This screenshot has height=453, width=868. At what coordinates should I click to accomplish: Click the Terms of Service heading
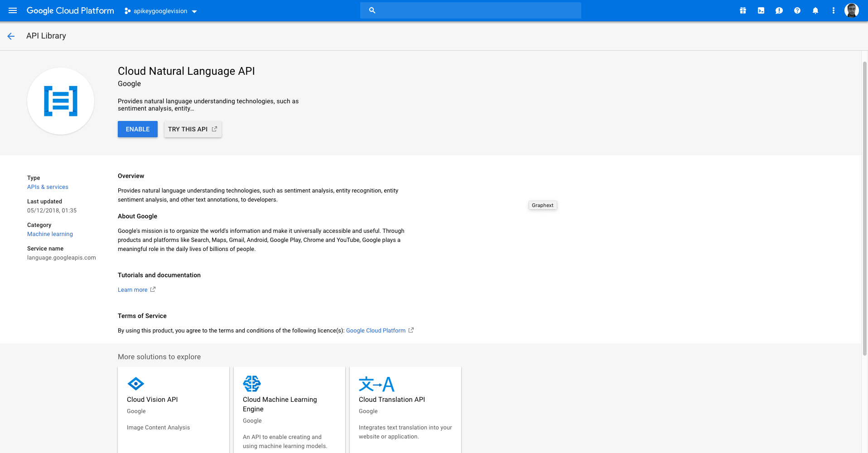pos(142,316)
